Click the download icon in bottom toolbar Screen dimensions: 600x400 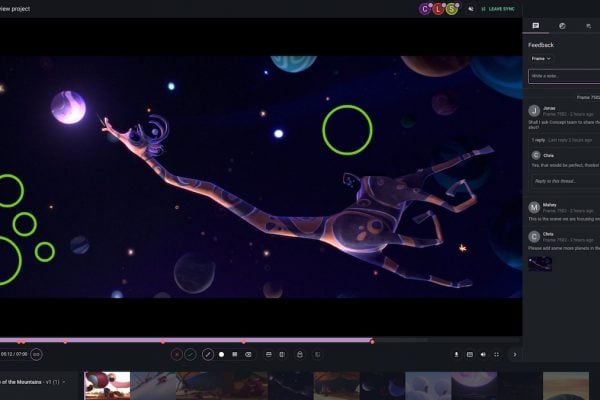456,354
